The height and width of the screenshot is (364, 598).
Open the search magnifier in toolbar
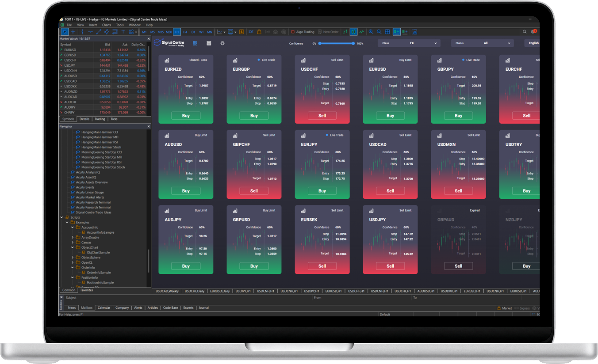[x=525, y=32]
